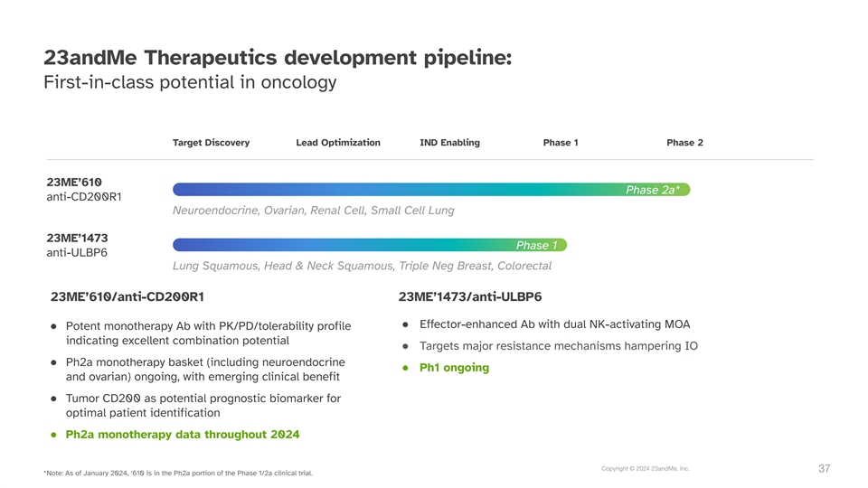Click the slide page number 37
The width and height of the screenshot is (868, 488).
coord(825,469)
